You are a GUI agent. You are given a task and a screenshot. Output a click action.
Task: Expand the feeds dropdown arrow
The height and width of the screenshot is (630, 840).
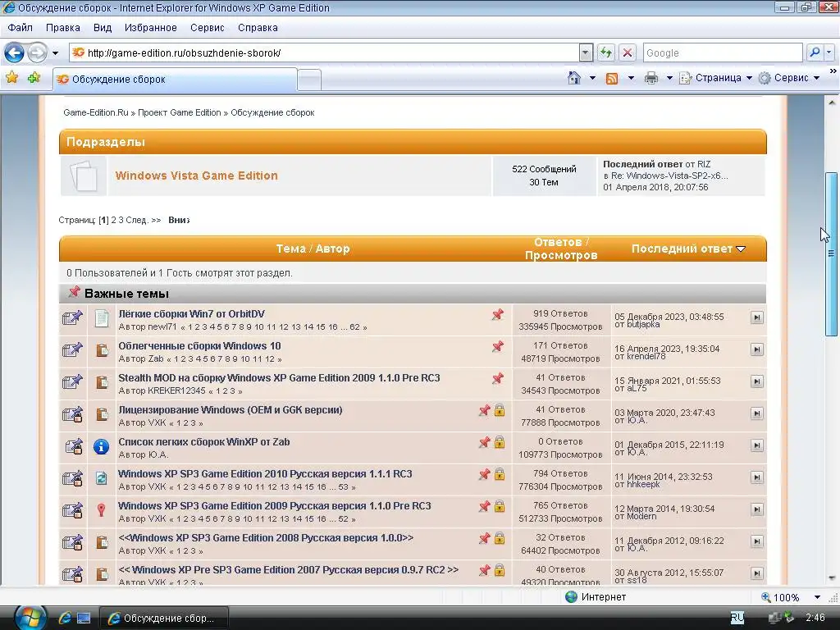[x=631, y=78]
